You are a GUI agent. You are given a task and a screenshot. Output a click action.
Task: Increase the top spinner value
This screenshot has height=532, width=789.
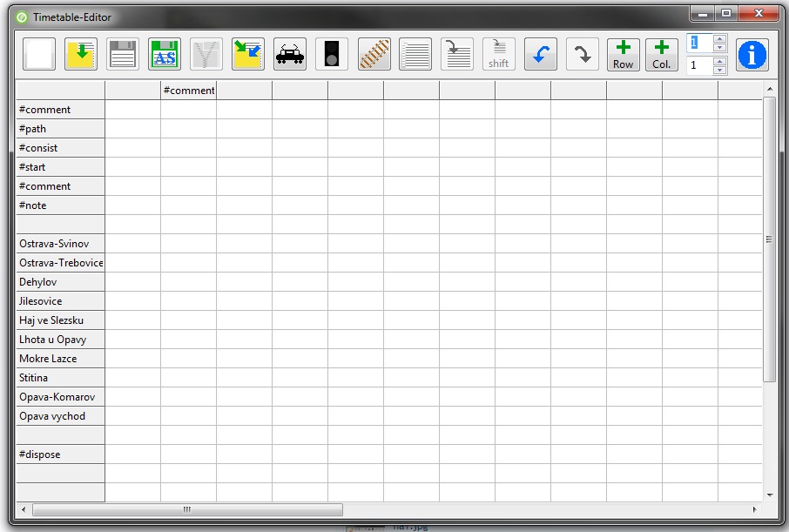(719, 38)
